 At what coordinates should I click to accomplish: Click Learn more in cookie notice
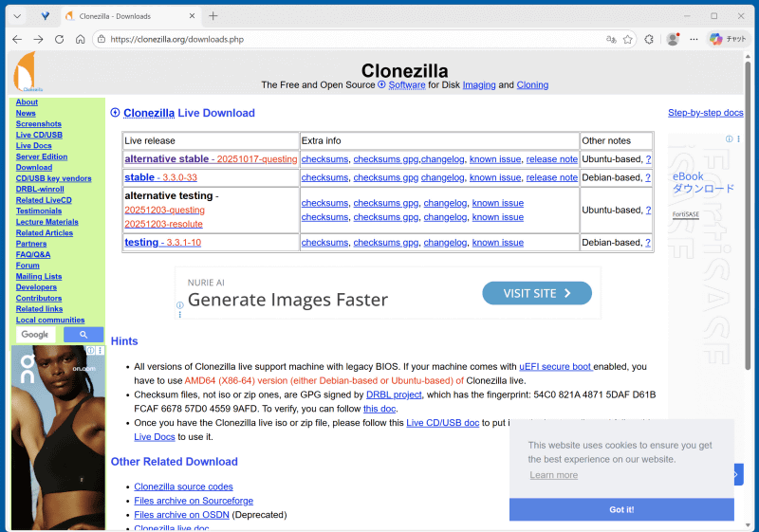point(554,475)
